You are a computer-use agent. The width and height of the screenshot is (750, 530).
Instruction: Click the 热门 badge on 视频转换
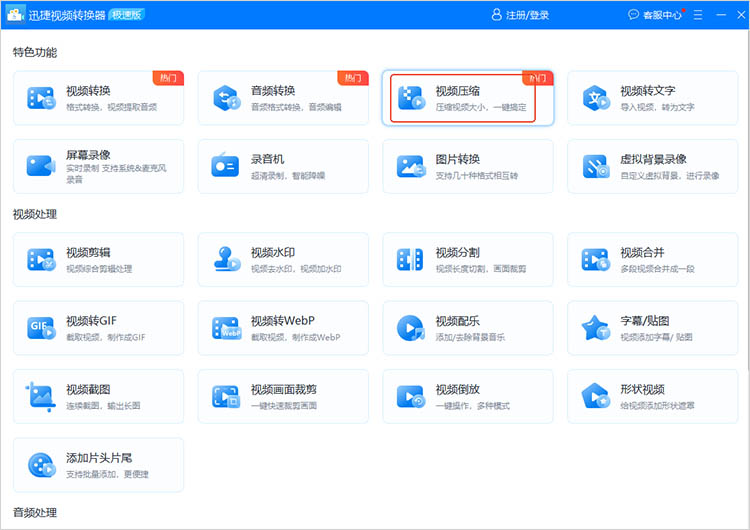point(168,78)
